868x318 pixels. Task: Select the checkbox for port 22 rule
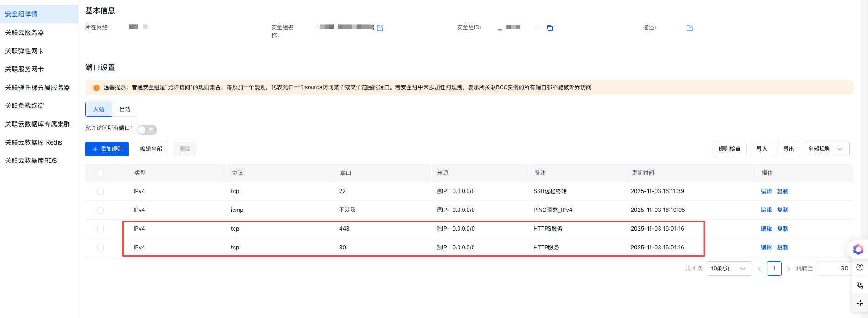pos(101,192)
